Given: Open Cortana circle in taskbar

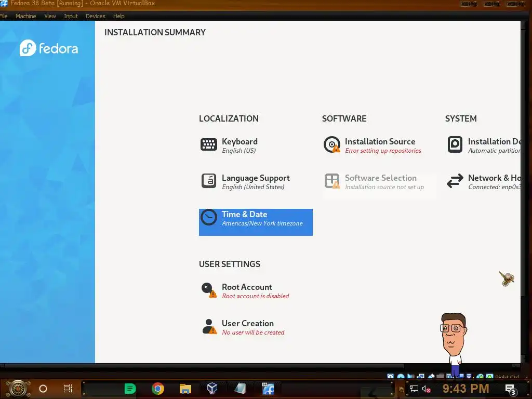Looking at the screenshot, I should (43, 389).
